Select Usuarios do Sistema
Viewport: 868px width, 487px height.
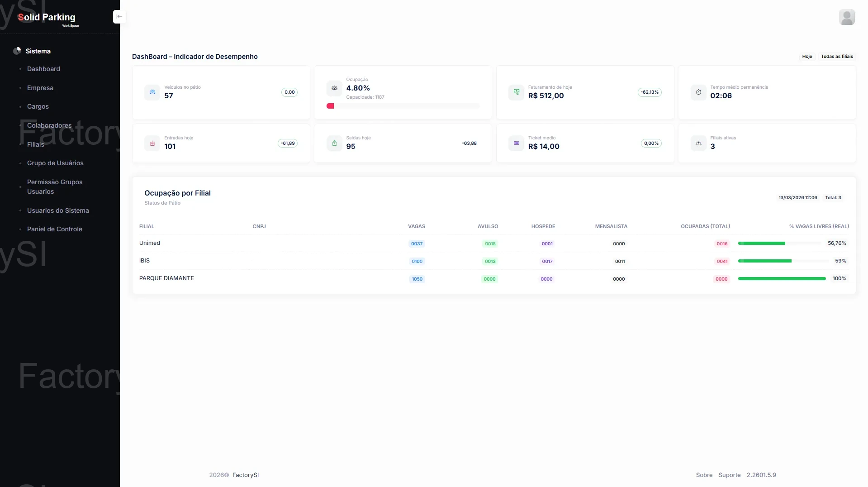click(58, 210)
